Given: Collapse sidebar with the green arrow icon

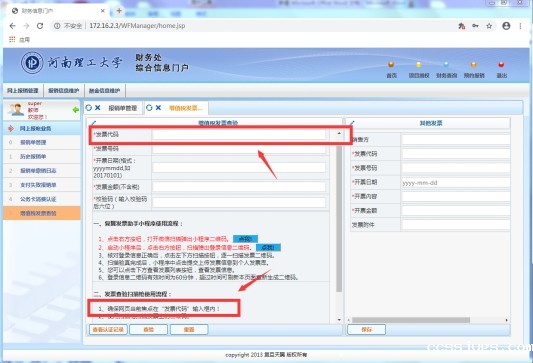Looking at the screenshot, I should [75, 110].
